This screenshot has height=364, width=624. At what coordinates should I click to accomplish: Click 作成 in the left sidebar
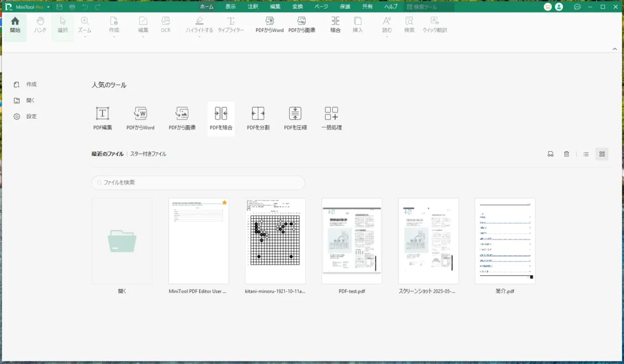(25, 84)
